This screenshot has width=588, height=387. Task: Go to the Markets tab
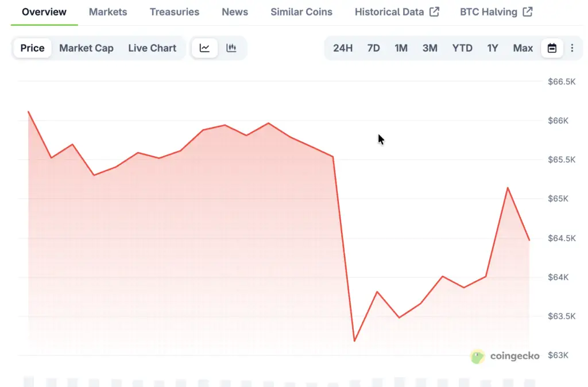click(x=108, y=11)
